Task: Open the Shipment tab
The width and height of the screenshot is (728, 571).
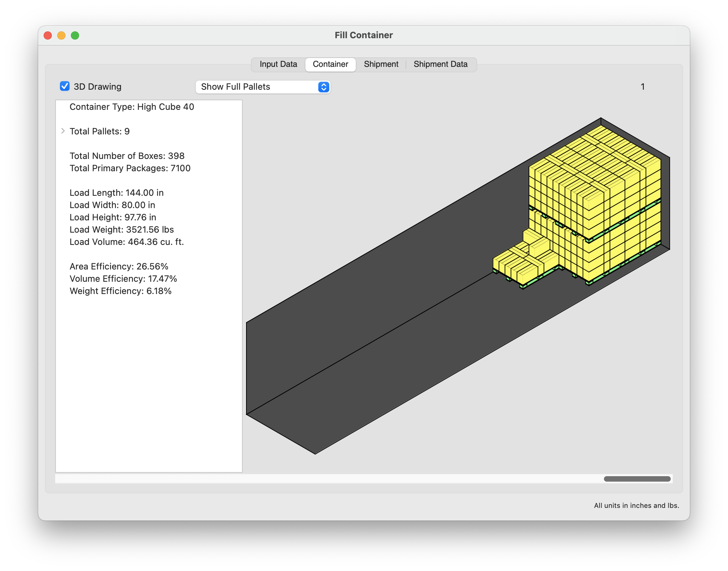Action: (381, 64)
